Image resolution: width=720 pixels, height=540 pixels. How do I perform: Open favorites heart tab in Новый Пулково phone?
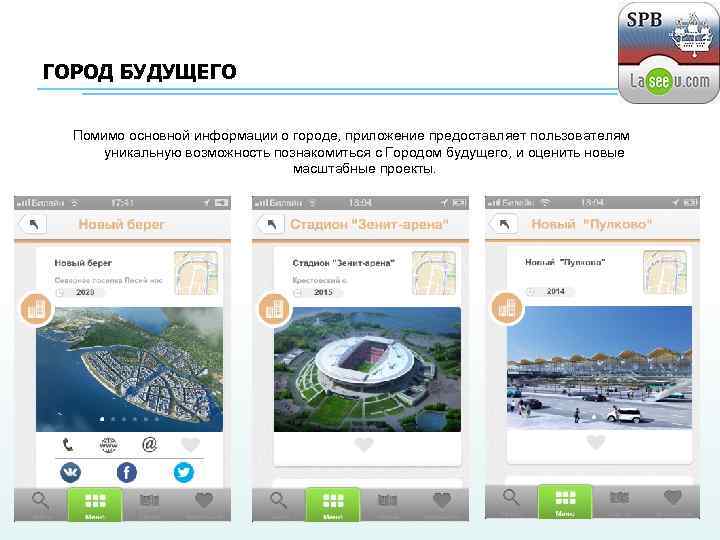click(x=673, y=501)
